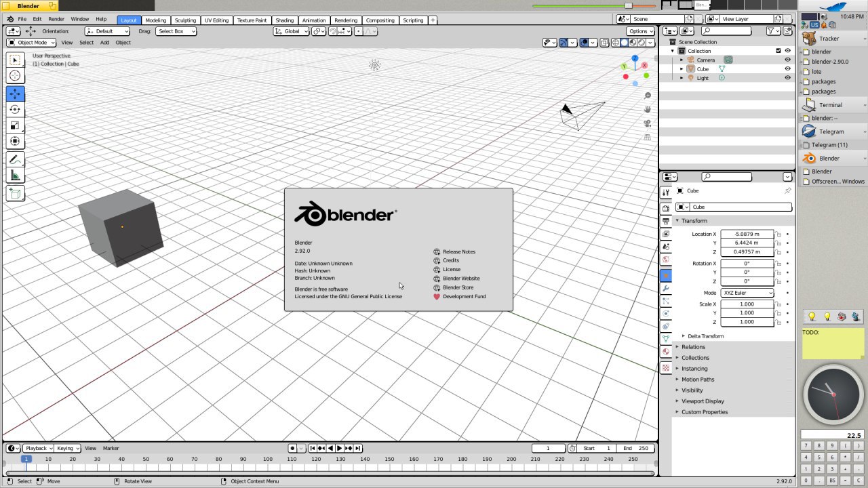
Task: Open the Render properties tab
Action: 666,208
